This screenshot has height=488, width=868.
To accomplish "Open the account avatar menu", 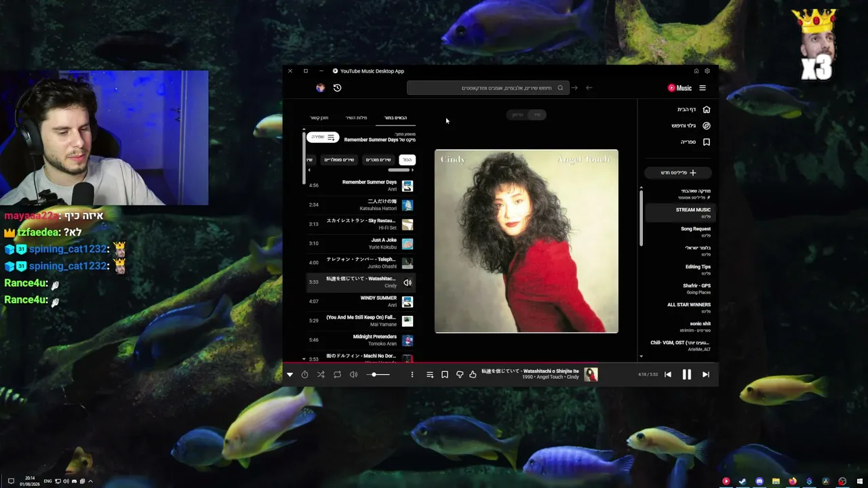I will (x=320, y=87).
